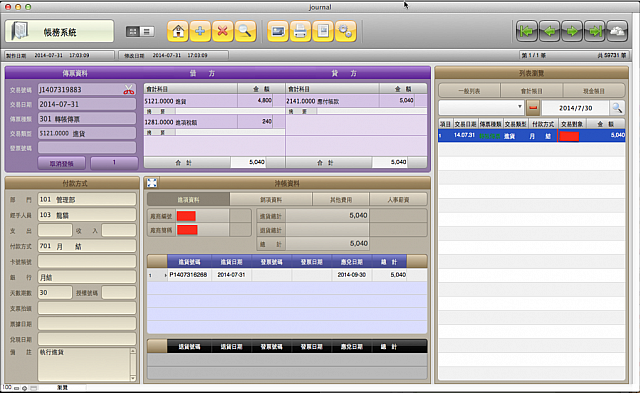Click the red 交易對象 cell in list row
Viewport: 640px width, 393px height.
pos(569,136)
